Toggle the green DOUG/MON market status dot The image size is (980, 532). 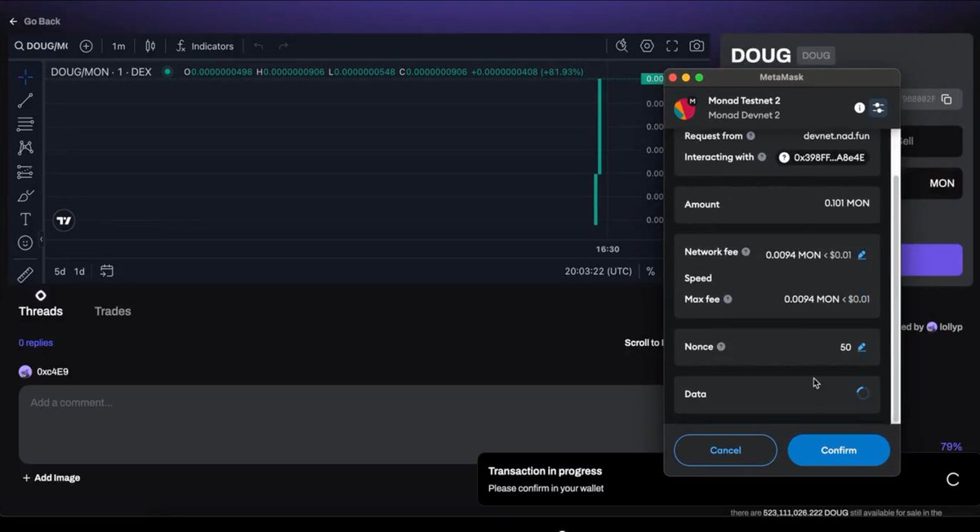(167, 72)
